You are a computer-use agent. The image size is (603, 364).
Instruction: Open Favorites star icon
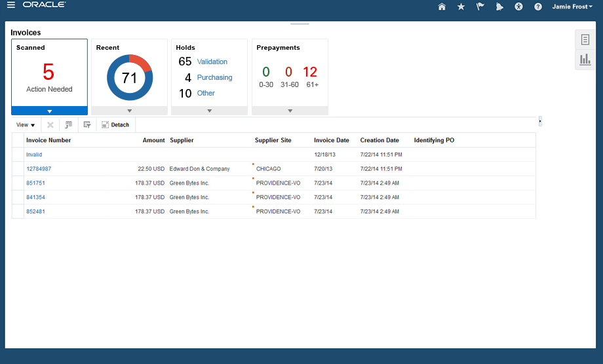[x=461, y=7]
